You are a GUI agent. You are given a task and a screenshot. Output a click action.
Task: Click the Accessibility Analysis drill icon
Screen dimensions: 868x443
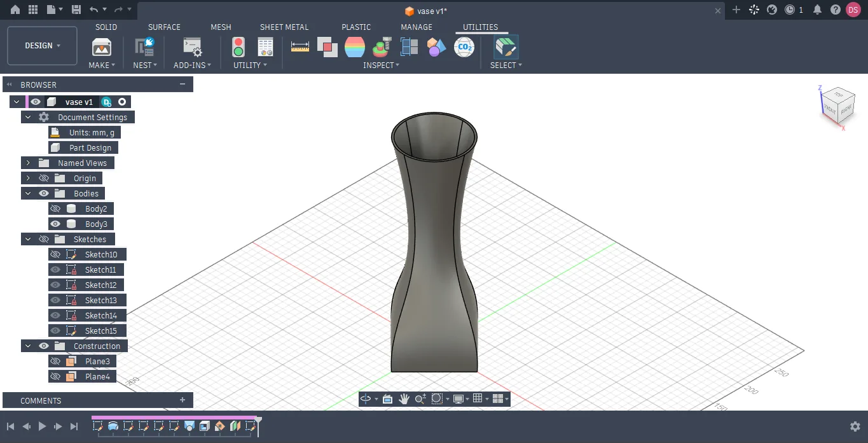[382, 47]
